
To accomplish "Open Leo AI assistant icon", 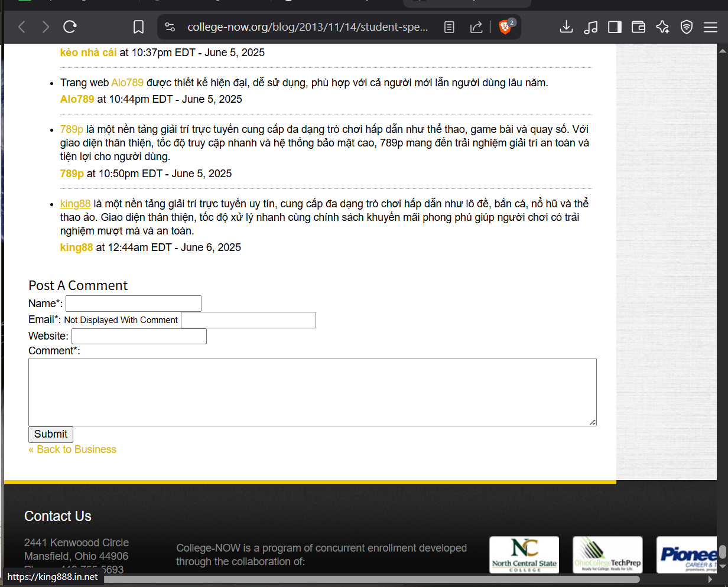I will click(x=662, y=27).
